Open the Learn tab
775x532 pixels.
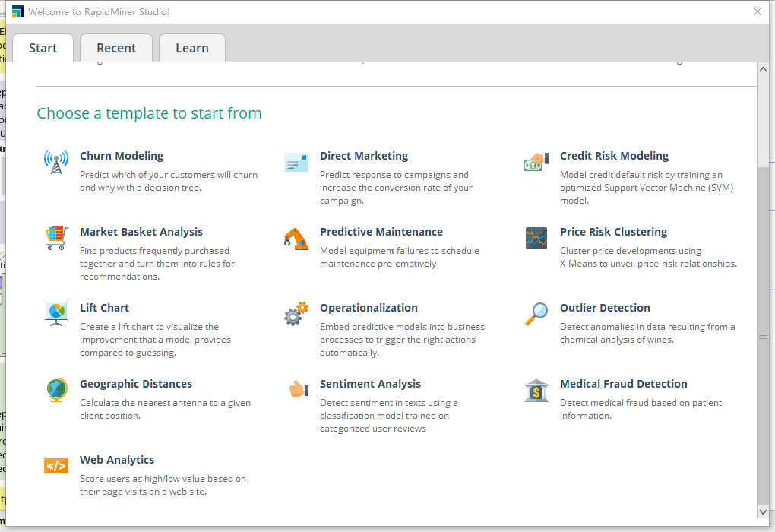click(x=192, y=48)
